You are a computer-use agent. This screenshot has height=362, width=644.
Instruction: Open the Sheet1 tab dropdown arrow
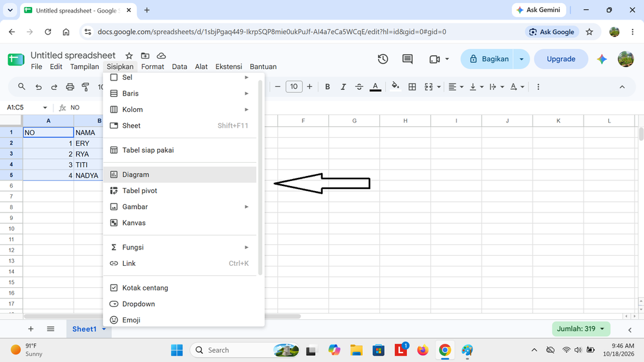104,329
